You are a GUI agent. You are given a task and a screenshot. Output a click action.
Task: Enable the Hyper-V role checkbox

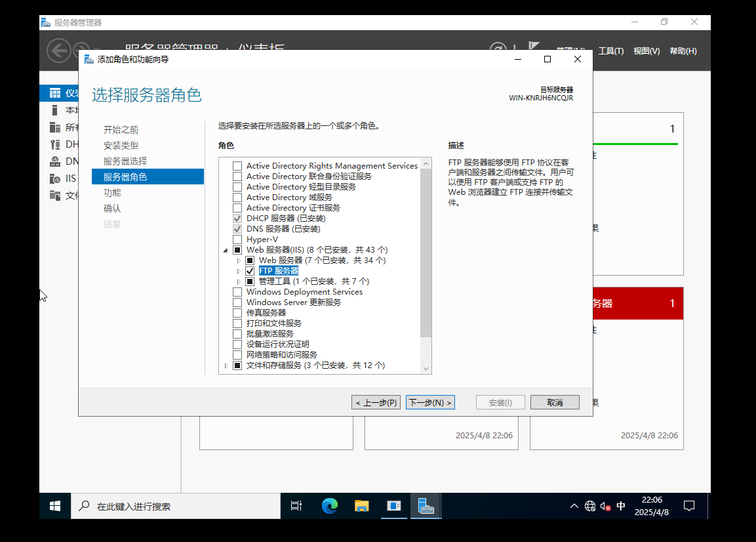point(237,240)
